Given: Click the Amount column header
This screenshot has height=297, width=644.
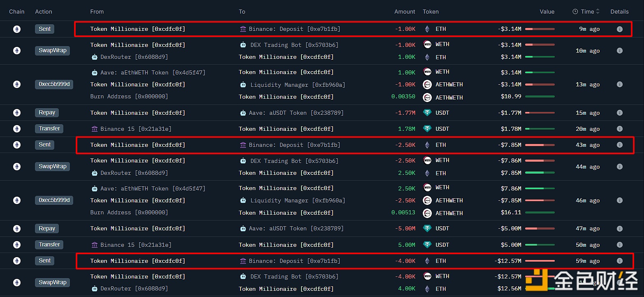Looking at the screenshot, I should (x=405, y=12).
